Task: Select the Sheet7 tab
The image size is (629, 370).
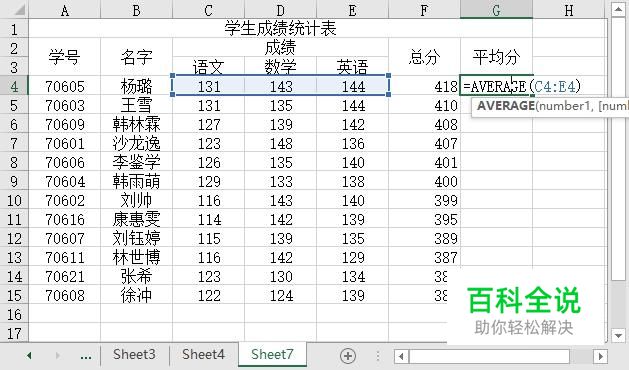Action: (x=272, y=354)
